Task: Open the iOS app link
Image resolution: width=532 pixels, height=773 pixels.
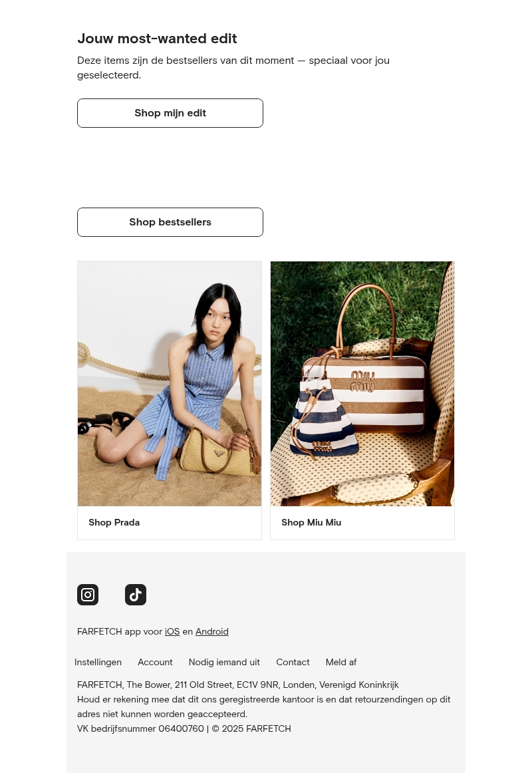Action: (x=172, y=631)
